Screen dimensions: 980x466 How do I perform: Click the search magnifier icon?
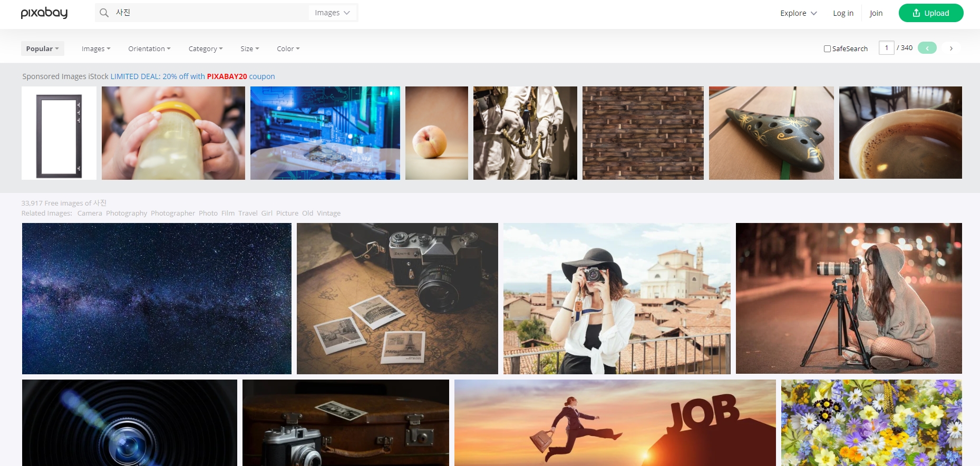[x=104, y=13]
